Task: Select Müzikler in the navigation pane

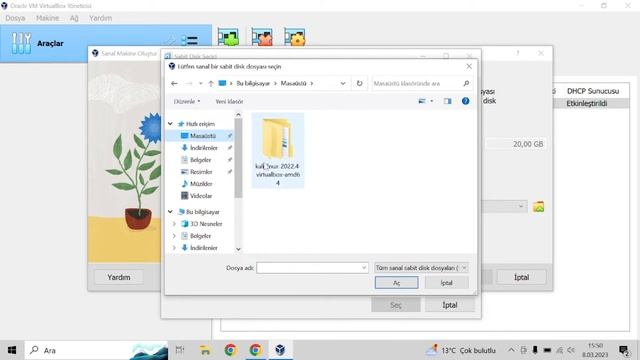Action: tap(201, 184)
